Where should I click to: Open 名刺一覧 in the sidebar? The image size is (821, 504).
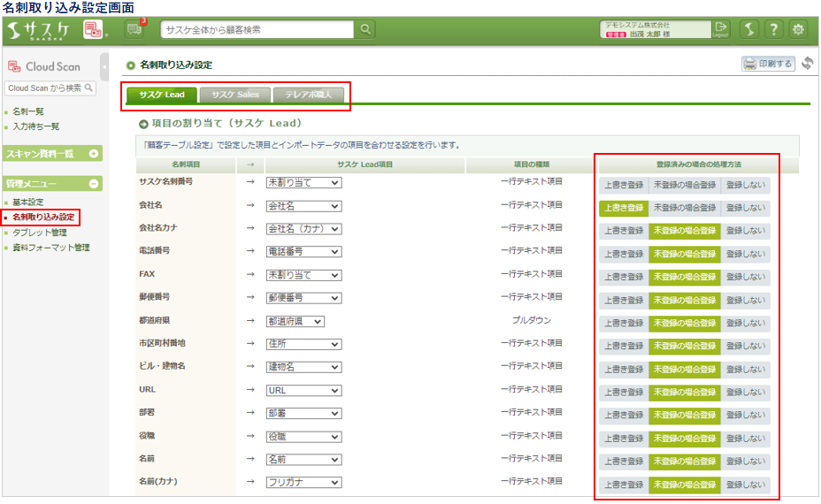pyautogui.click(x=28, y=111)
